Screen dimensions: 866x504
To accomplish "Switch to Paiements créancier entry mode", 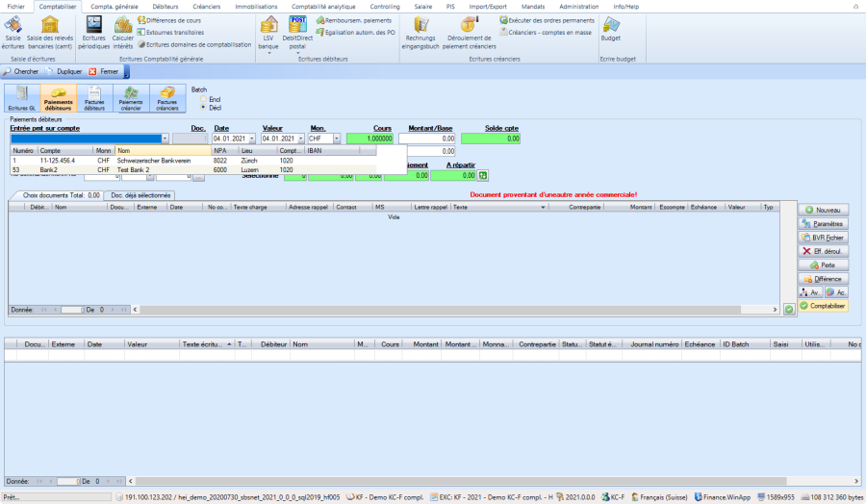I will coord(130,98).
